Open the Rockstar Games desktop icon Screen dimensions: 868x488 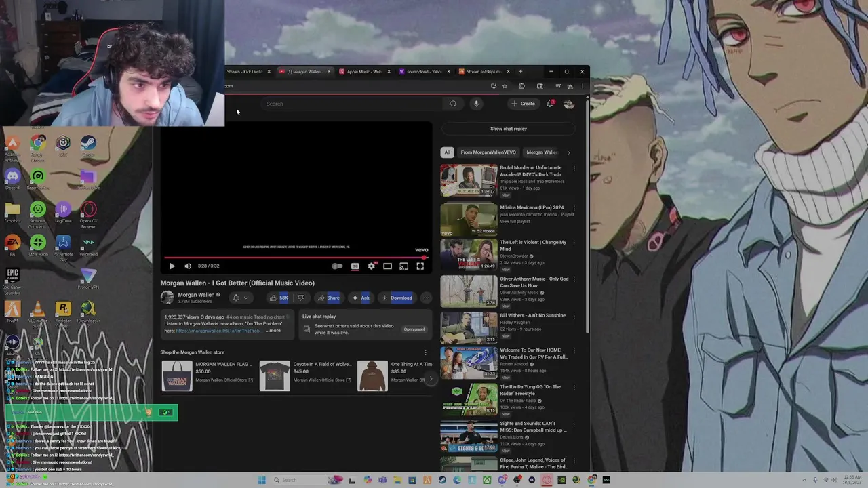(x=63, y=314)
